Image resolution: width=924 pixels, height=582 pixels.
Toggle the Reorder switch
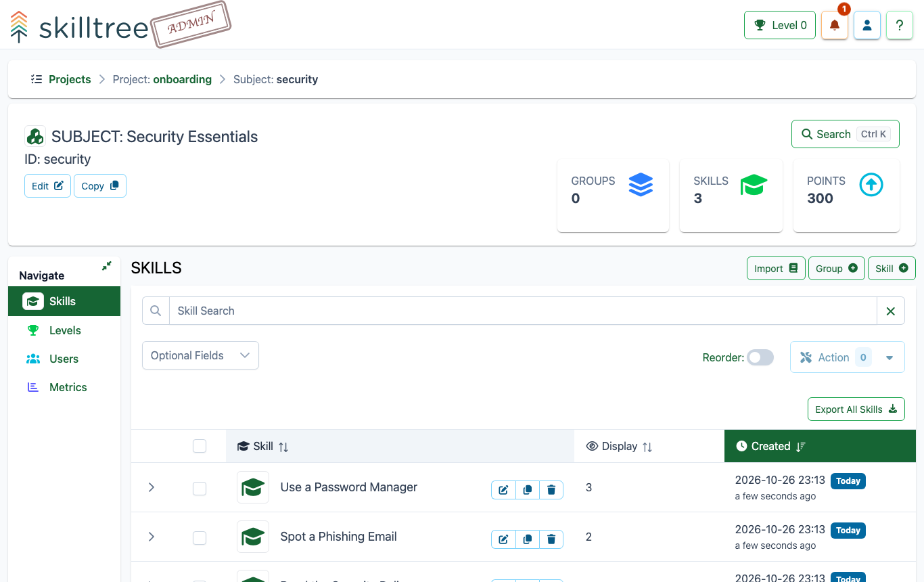click(760, 357)
